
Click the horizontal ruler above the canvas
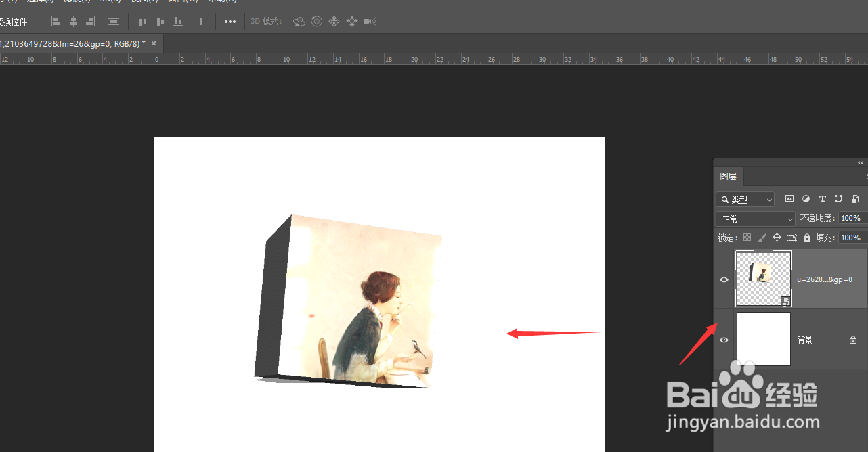[x=434, y=59]
